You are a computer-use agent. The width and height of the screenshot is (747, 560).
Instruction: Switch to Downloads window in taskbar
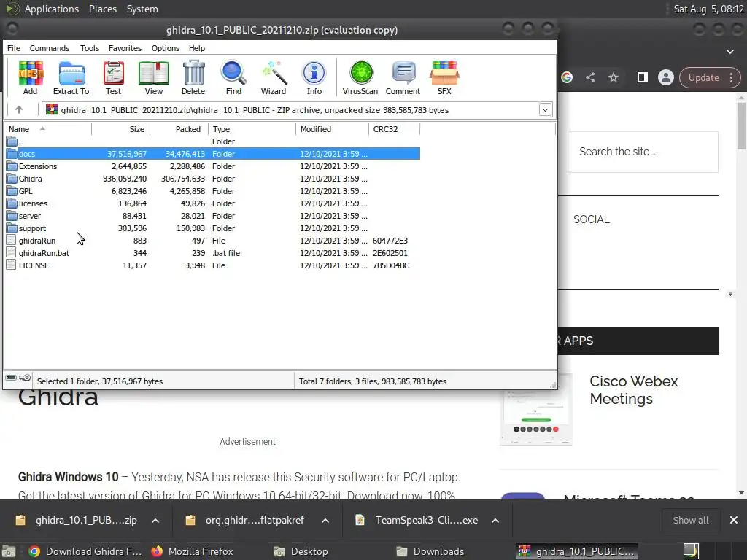pos(430,551)
